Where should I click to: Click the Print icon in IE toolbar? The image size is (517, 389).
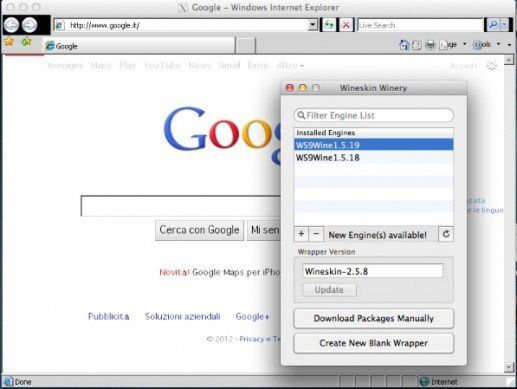coord(430,45)
